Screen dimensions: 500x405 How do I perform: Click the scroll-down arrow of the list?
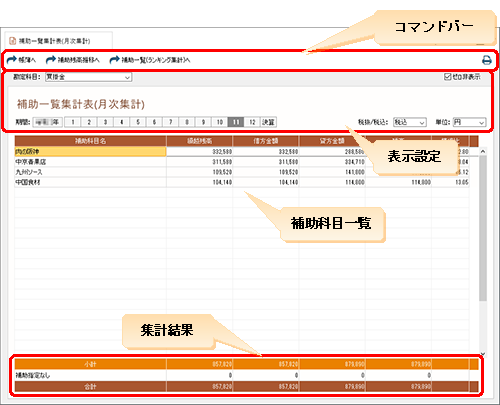pyautogui.click(x=483, y=354)
